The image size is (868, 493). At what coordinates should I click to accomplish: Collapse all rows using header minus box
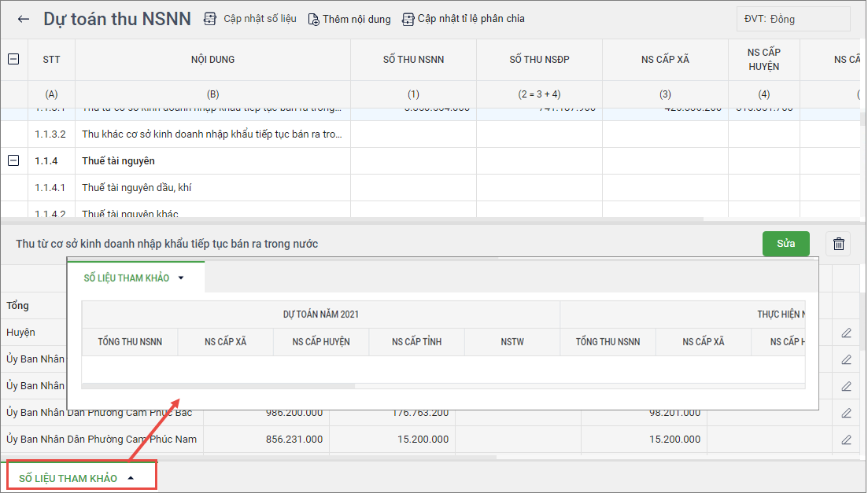pyautogui.click(x=13, y=59)
